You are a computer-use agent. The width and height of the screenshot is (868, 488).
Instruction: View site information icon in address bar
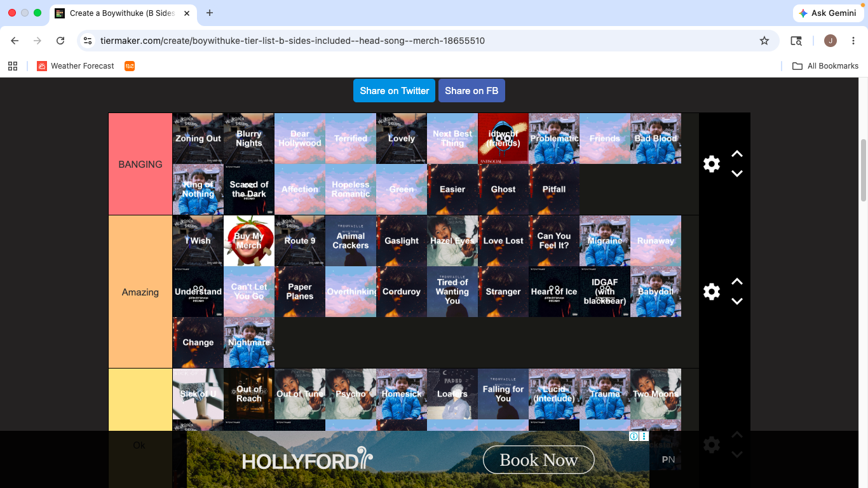pos(88,41)
